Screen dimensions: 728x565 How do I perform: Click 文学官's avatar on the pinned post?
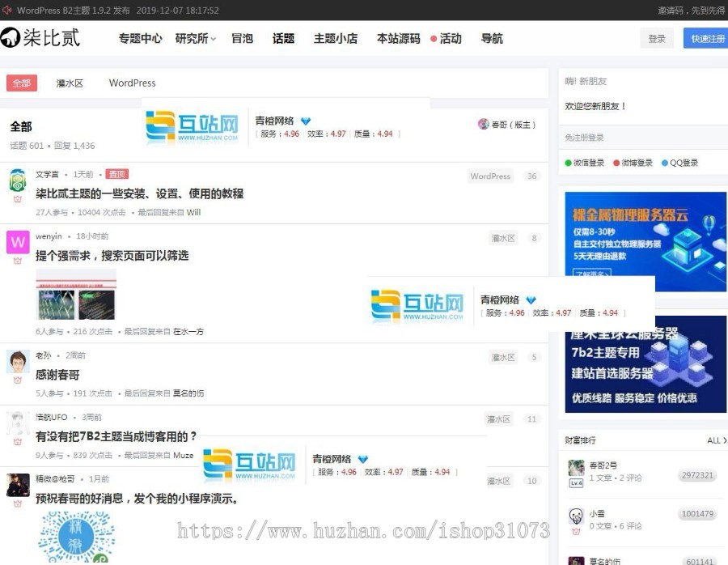18,180
